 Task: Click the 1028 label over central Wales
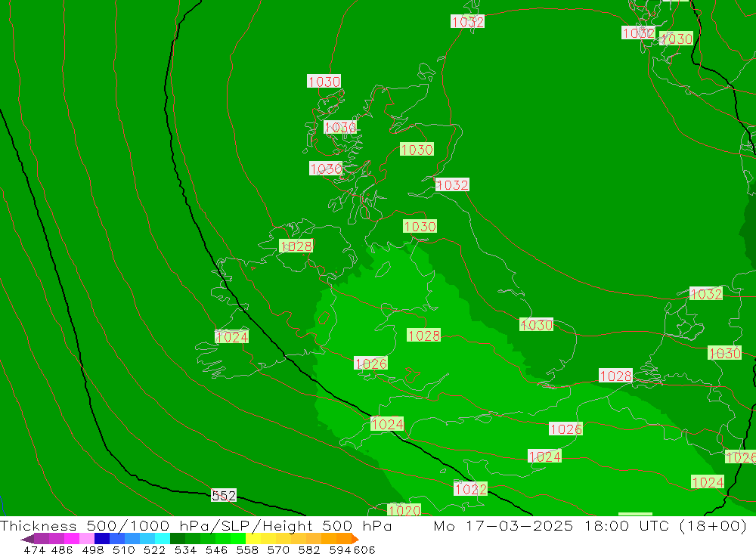pos(424,335)
